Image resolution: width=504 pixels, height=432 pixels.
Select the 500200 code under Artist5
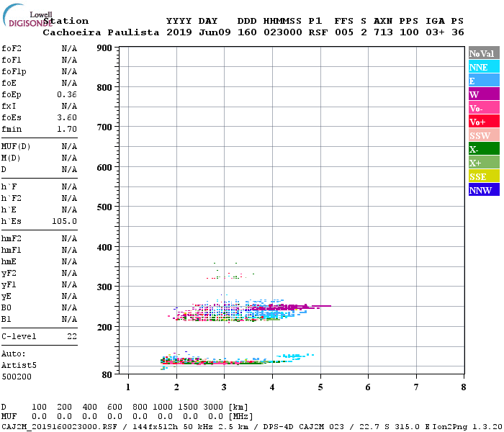pos(17,377)
